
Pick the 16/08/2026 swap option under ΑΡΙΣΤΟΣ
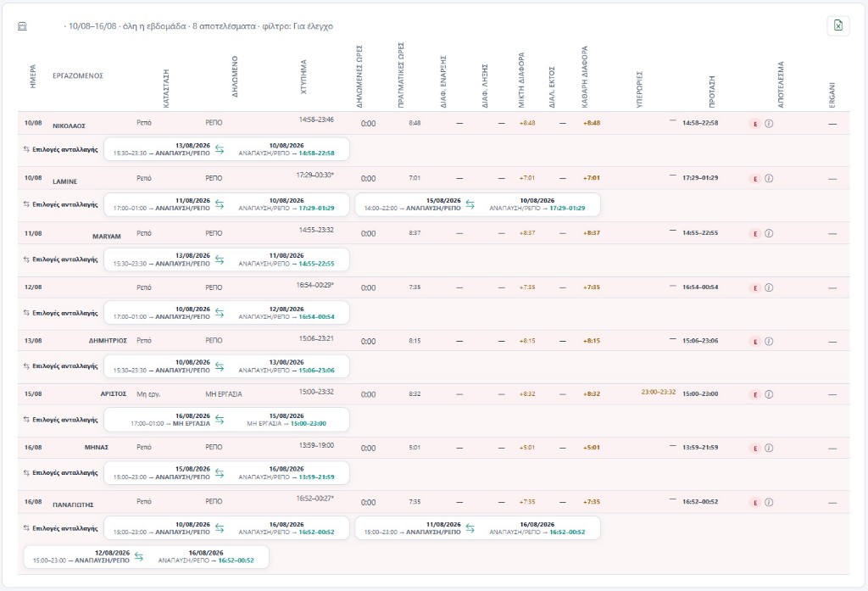(226, 419)
